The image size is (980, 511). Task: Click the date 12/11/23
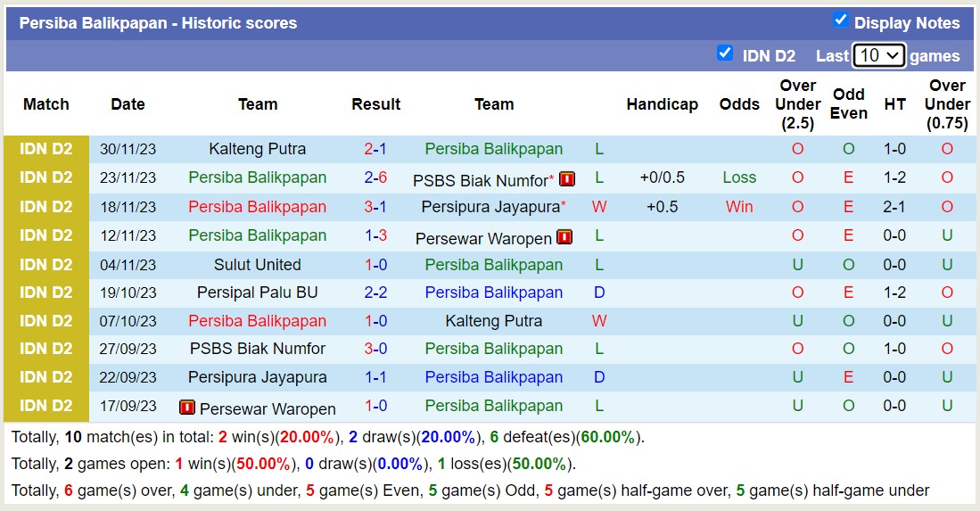coord(128,235)
